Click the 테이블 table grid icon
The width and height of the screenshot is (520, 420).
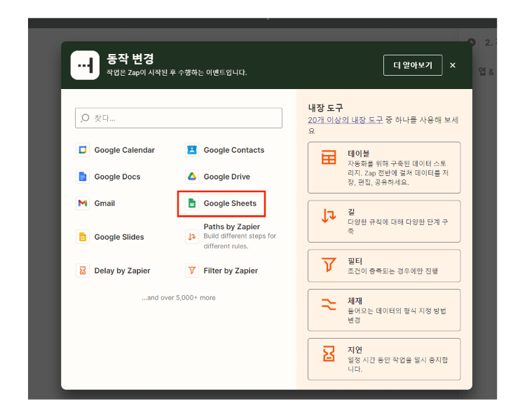pos(329,157)
